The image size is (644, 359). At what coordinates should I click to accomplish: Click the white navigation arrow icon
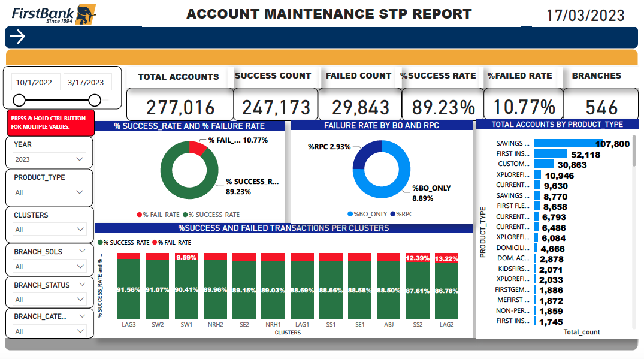17,37
